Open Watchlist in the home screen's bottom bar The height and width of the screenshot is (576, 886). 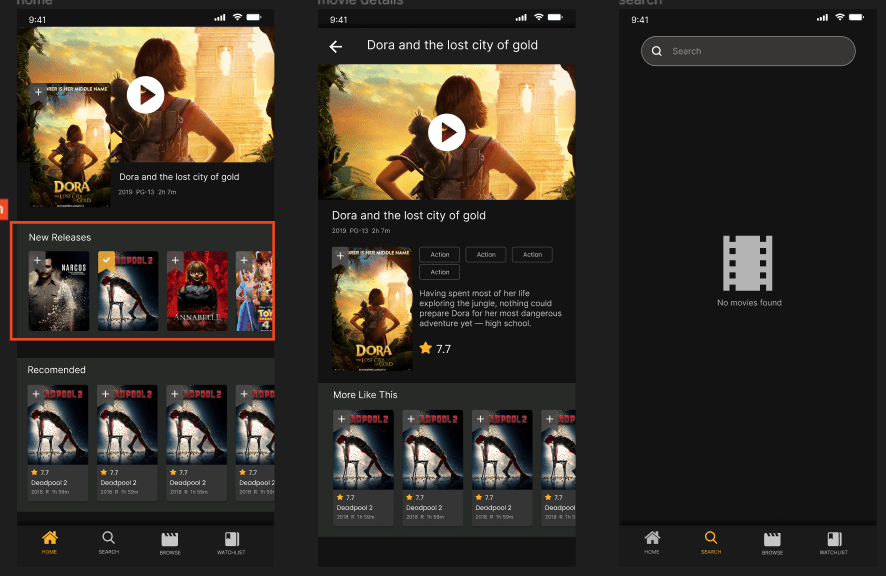(x=231, y=542)
